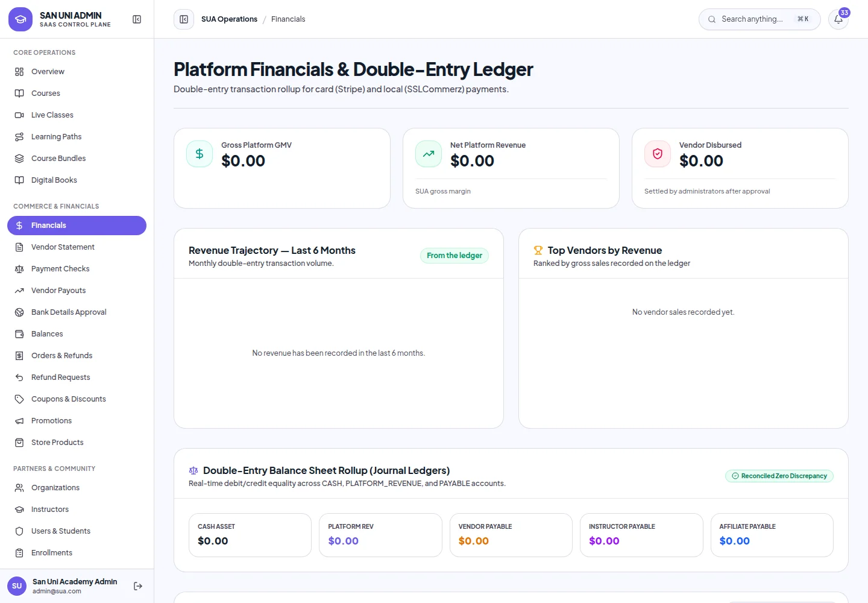Click the Bank Details Approval globe icon

pos(19,312)
